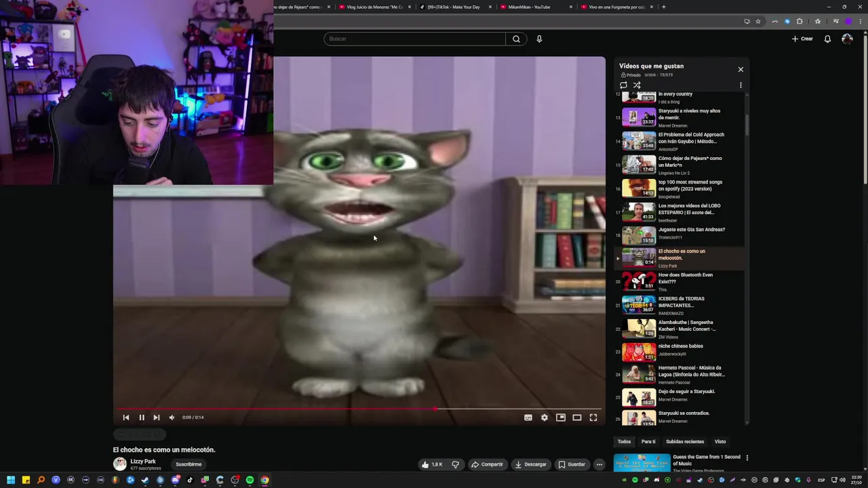Close the 'Vlog Juicio de Menores' tab
This screenshot has height=488, width=868.
click(410, 7)
